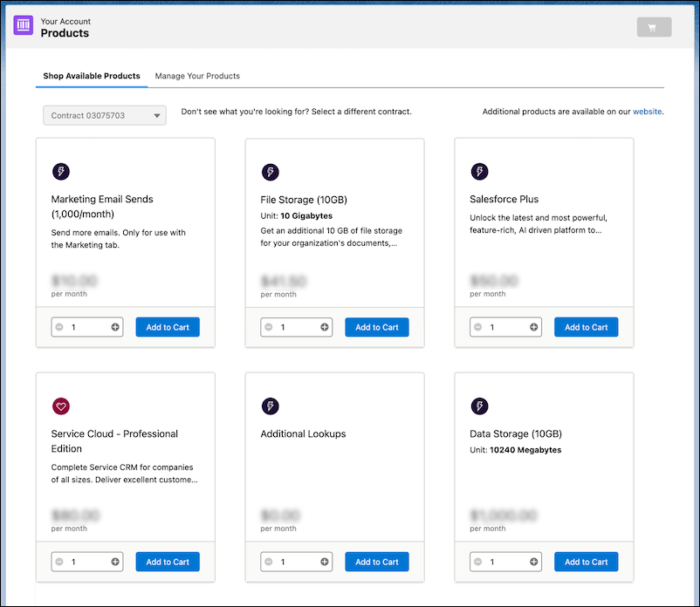
Task: Click quantity field for Marketing Email Sends
Action: (x=87, y=327)
